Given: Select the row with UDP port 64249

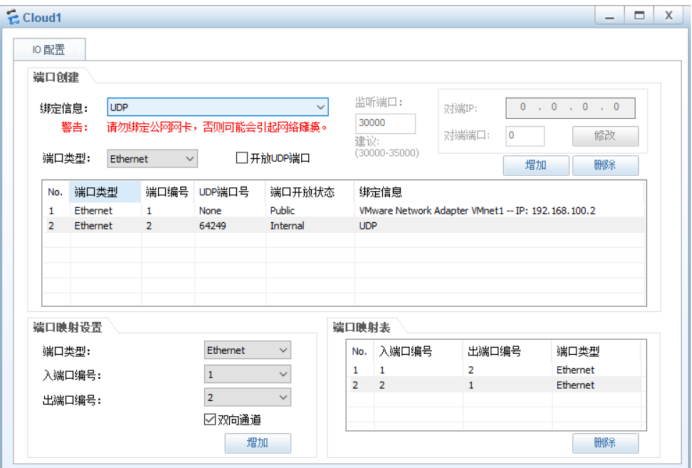Looking at the screenshot, I should coord(344,226).
